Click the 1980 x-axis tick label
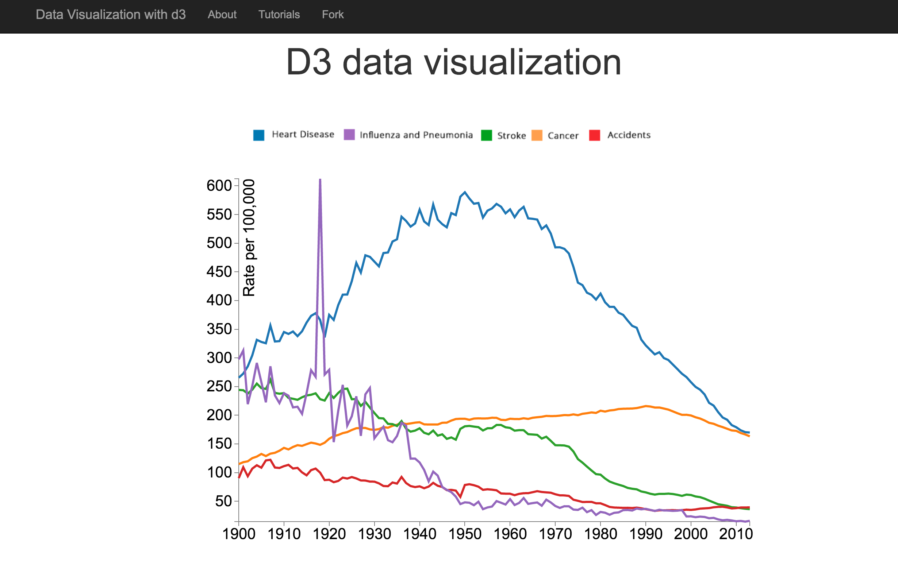This screenshot has width=898, height=588. pos(601,534)
